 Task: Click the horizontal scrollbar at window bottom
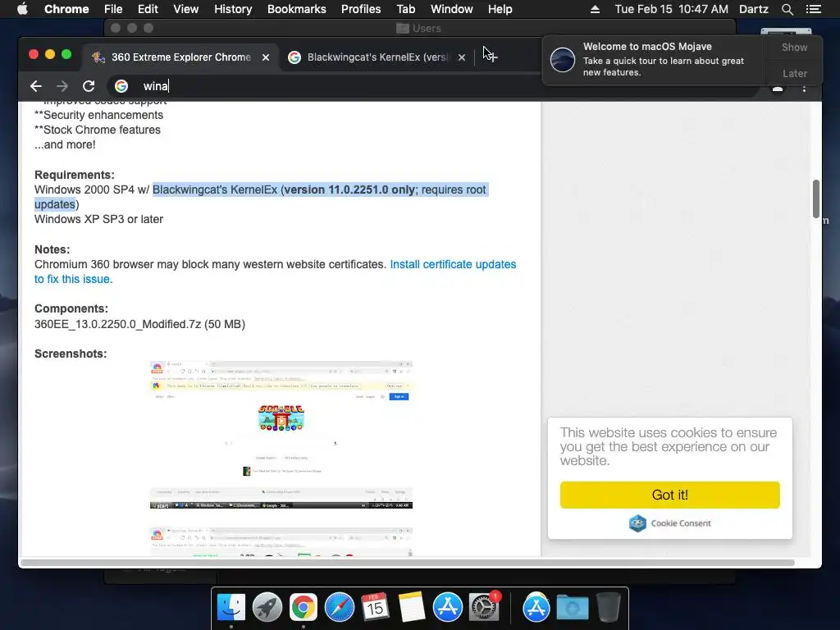[x=407, y=563]
